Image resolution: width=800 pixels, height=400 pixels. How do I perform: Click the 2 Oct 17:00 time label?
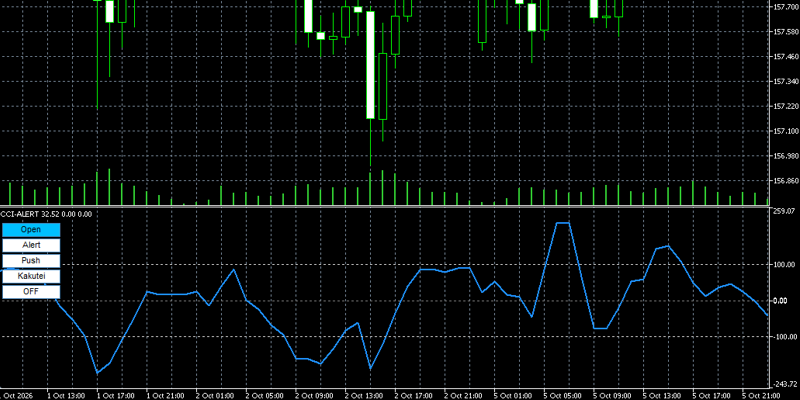pos(414,396)
